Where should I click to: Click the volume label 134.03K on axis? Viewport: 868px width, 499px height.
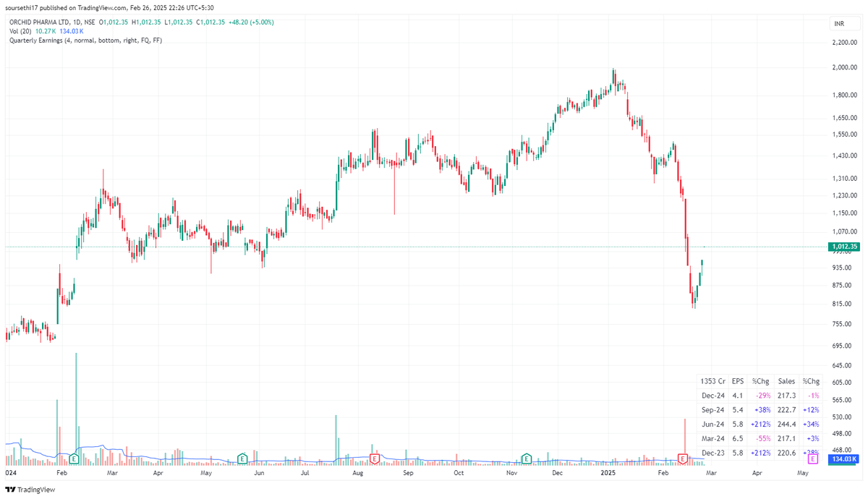point(844,459)
